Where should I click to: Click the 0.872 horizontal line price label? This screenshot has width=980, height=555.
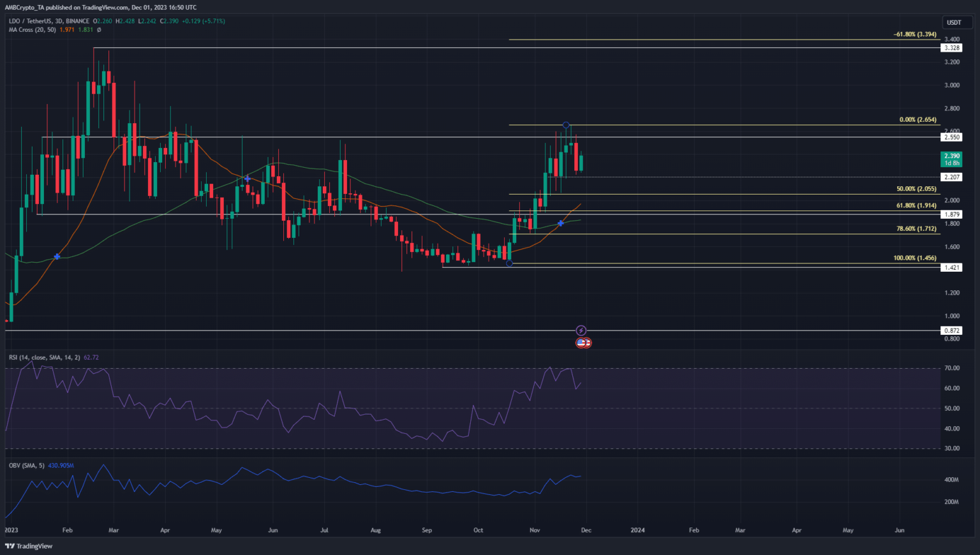(951, 330)
